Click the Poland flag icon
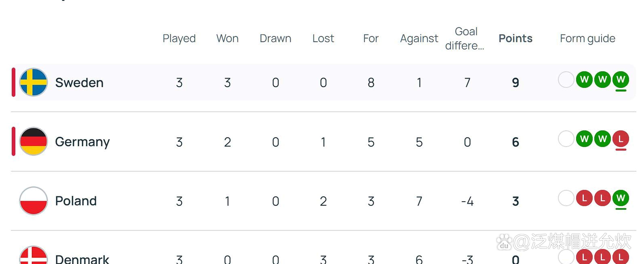 pos(33,201)
